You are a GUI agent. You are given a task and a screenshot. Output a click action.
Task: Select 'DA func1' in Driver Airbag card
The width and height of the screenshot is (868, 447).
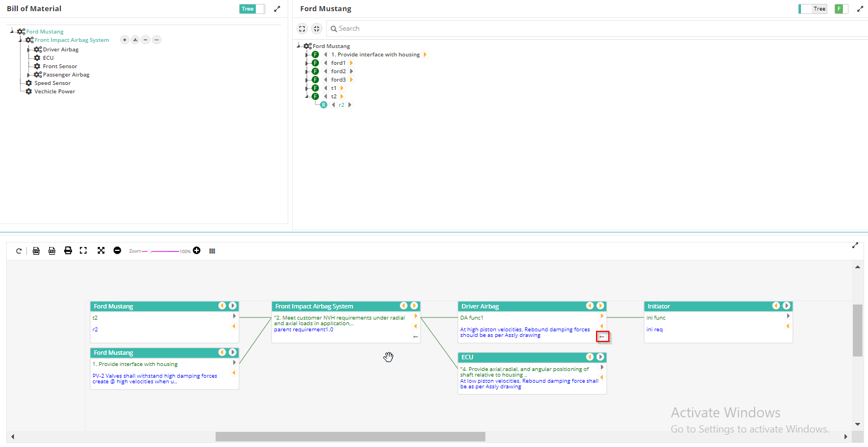coord(472,318)
